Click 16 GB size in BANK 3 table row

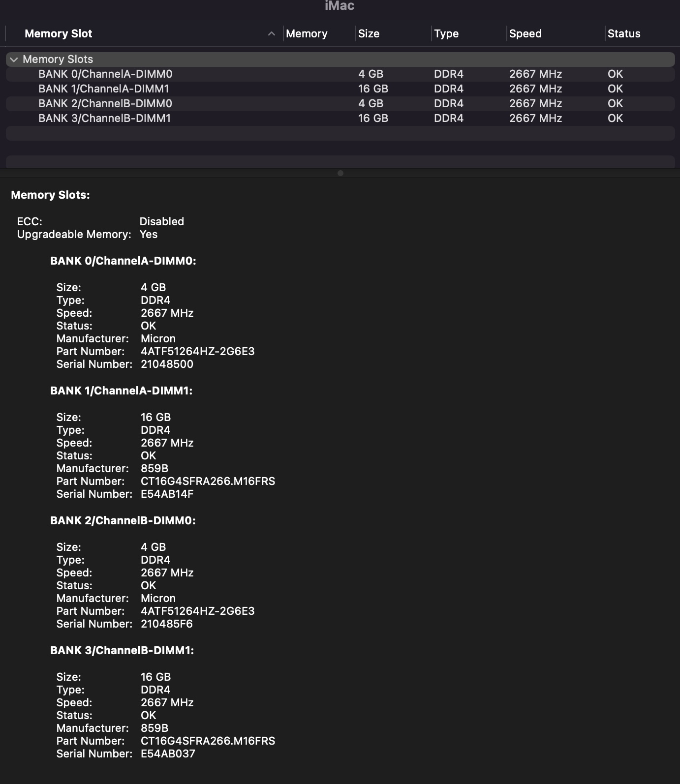[373, 119]
